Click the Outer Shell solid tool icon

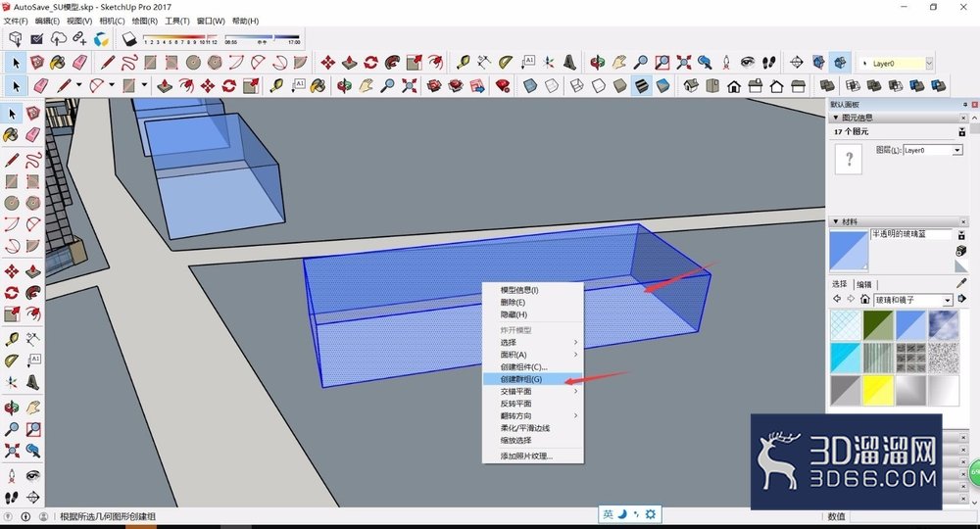click(827, 85)
